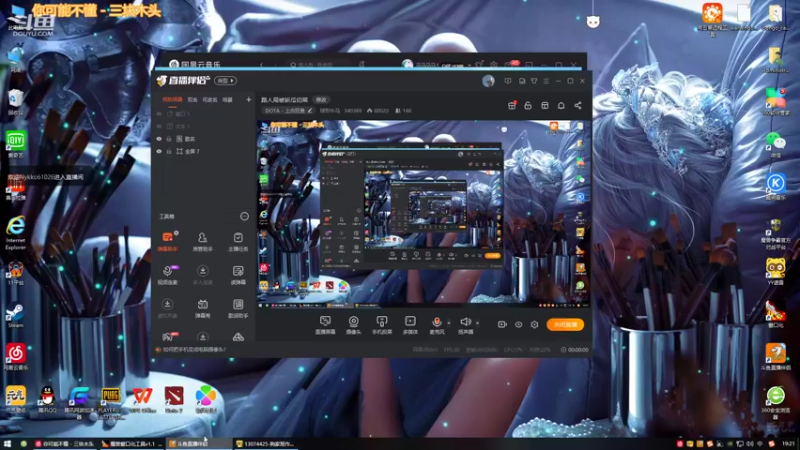800x450 pixels.
Task: Select the 全屏 7 source row
Action: (204, 152)
